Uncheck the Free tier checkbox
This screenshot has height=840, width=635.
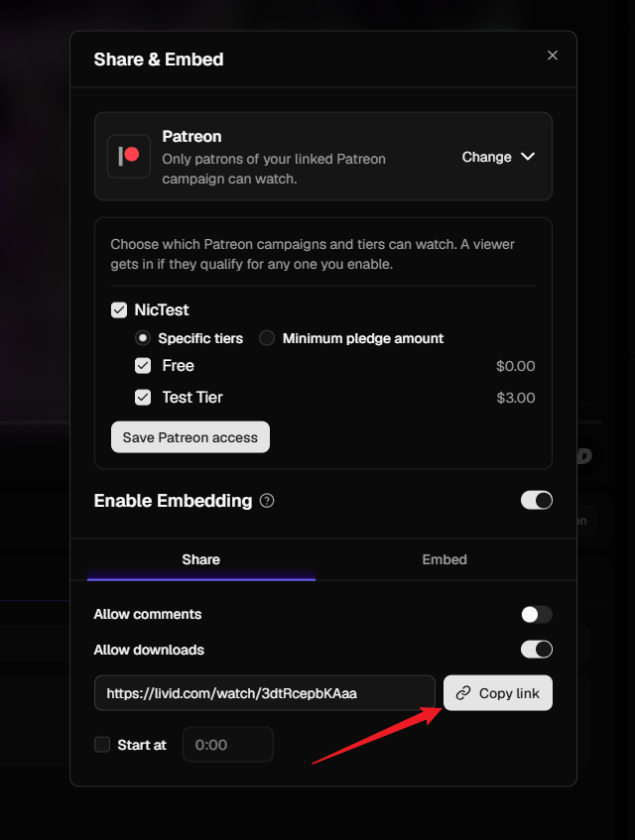(143, 365)
